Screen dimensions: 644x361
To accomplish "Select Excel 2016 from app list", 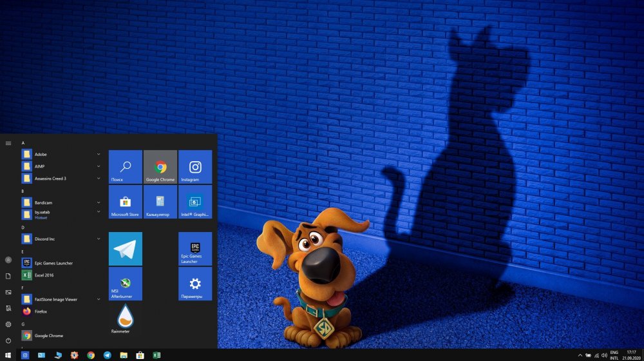I will point(45,275).
